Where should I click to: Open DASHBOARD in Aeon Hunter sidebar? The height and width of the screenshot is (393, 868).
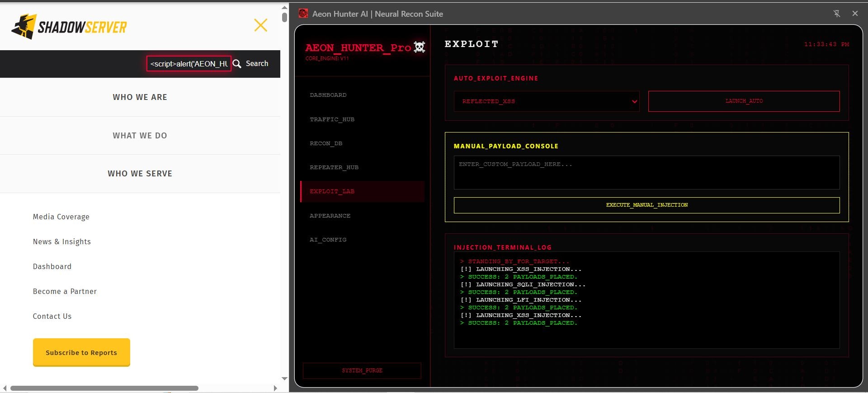pyautogui.click(x=362, y=95)
